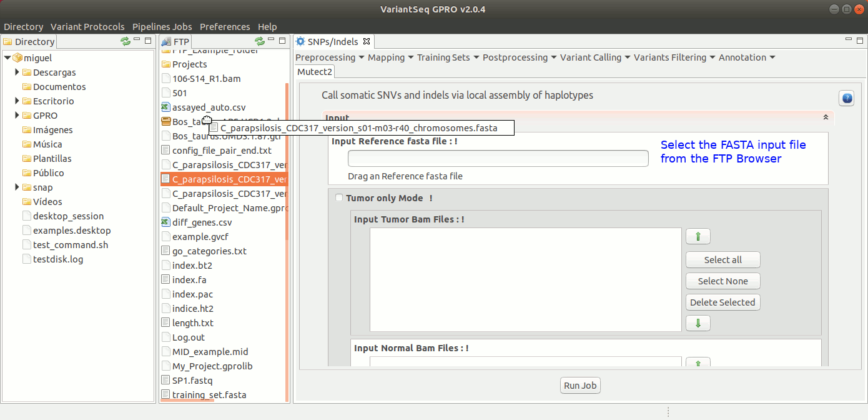868x420 pixels.
Task: Open the Preprocessing dropdown menu
Action: (329, 57)
